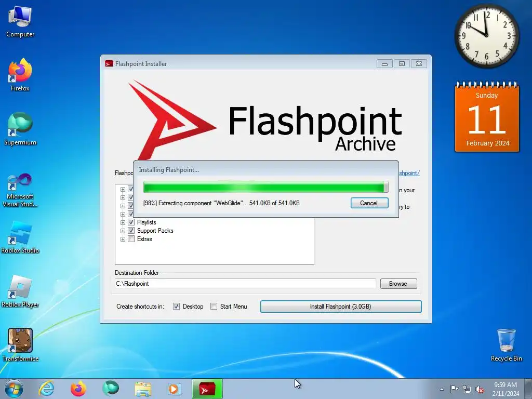Expand the Playlists tree node
Image resolution: width=532 pixels, height=399 pixels.
tap(123, 222)
